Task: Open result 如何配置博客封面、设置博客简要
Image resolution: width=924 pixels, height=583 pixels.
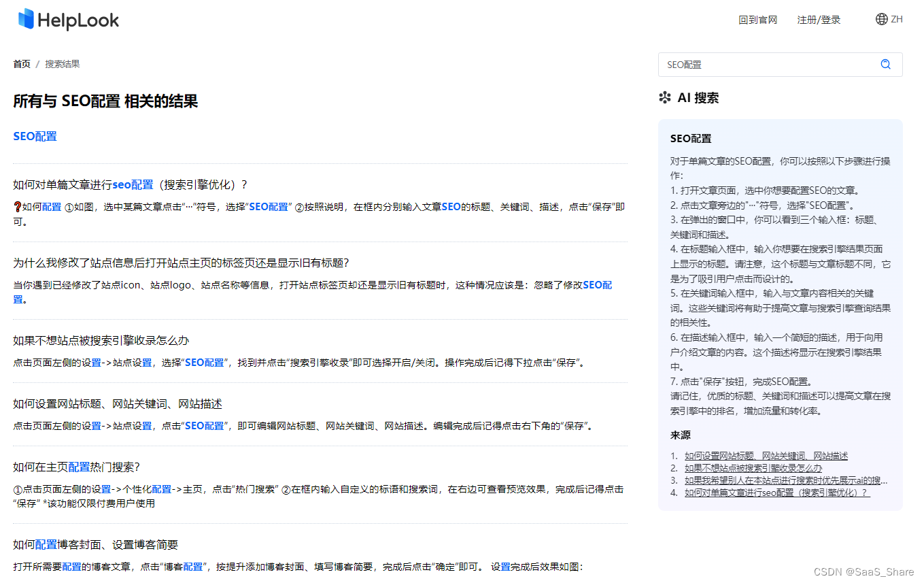Action: (95, 544)
